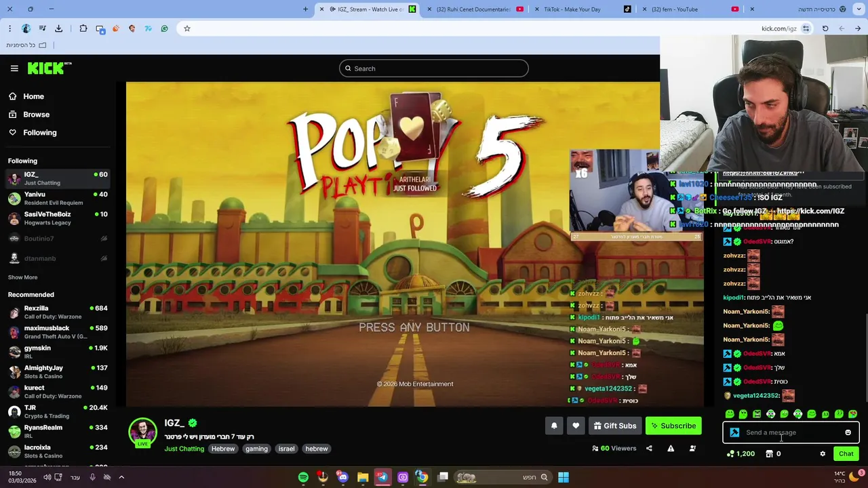Open offline Boutinio7 channel
The width and height of the screenshot is (868, 488).
[58, 239]
